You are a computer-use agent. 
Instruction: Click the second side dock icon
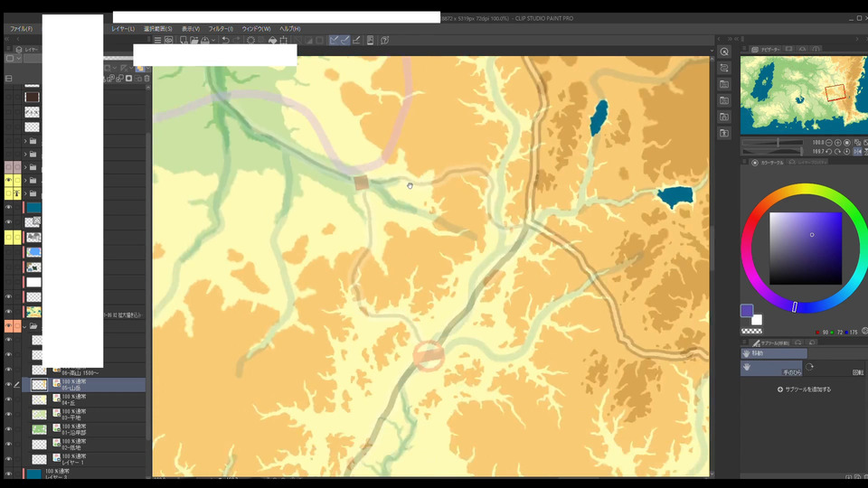(724, 68)
